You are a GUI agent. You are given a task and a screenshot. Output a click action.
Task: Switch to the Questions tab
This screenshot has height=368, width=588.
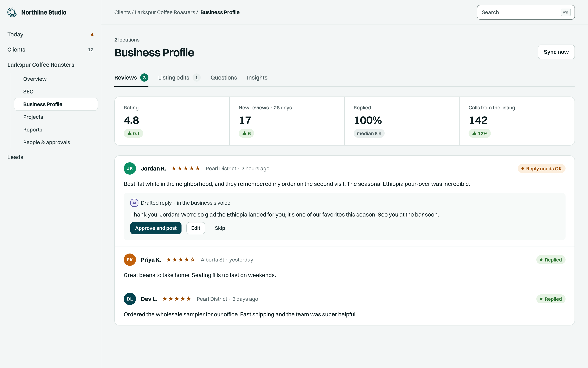224,78
